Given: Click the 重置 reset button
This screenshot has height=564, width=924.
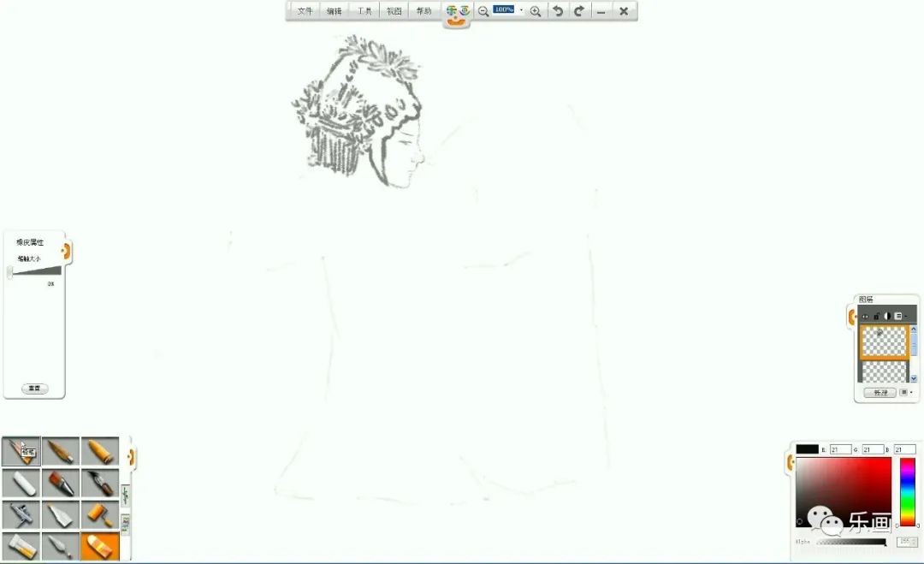Looking at the screenshot, I should 34,388.
